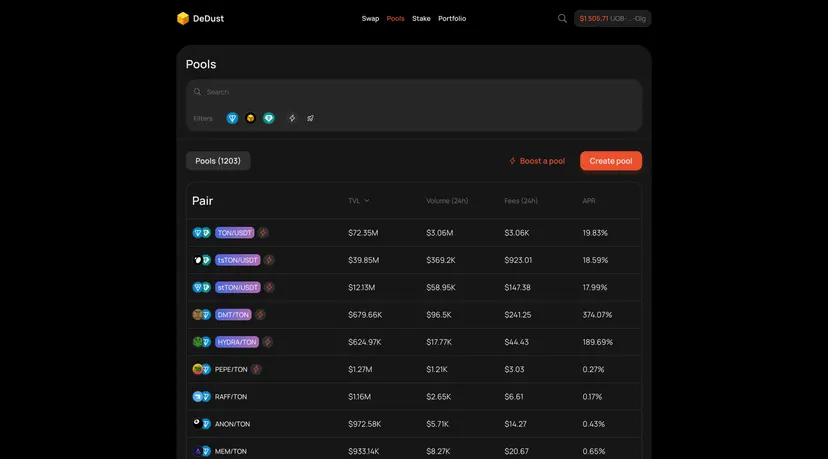Screen dimensions: 828x459
Task: Open the Swap nav item
Action: tap(370, 18)
